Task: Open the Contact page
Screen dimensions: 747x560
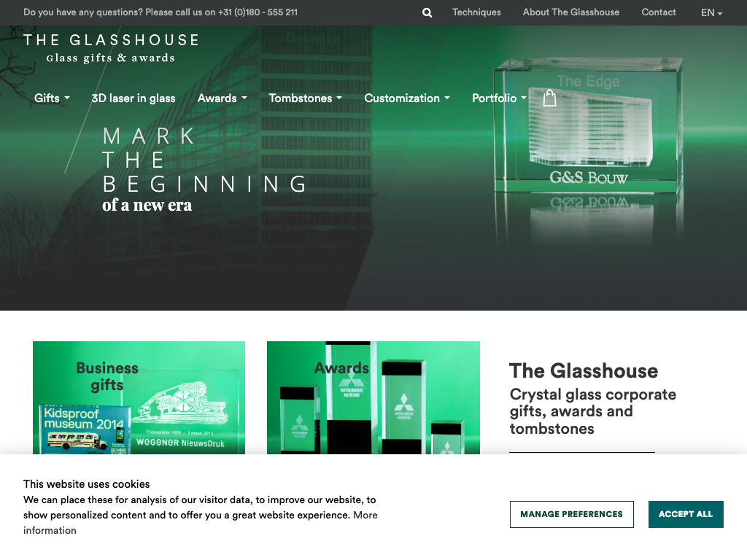Action: (x=659, y=12)
